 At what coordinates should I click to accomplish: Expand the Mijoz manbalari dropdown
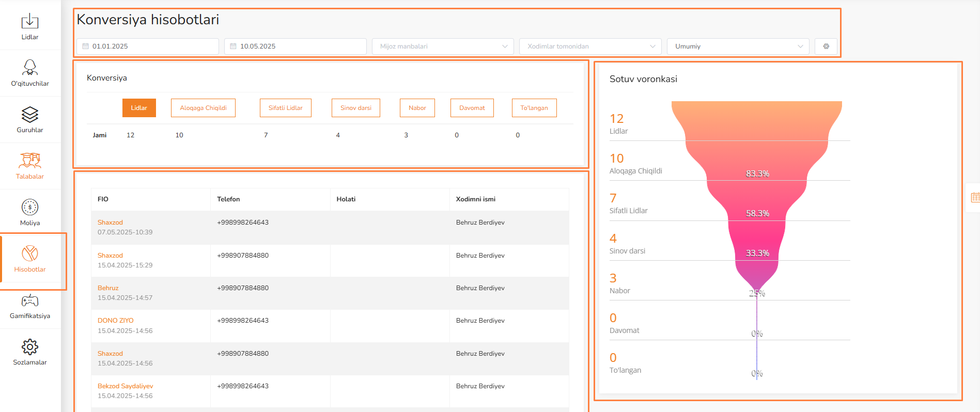443,46
